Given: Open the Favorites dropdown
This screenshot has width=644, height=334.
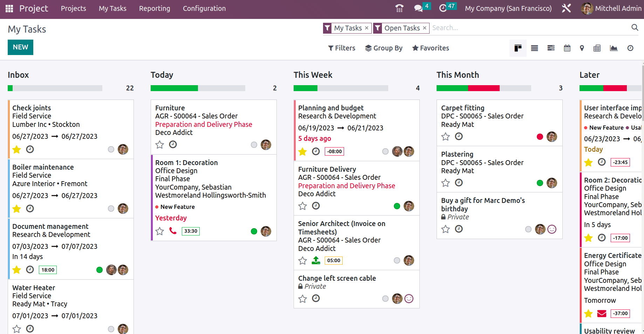Looking at the screenshot, I should pos(431,48).
